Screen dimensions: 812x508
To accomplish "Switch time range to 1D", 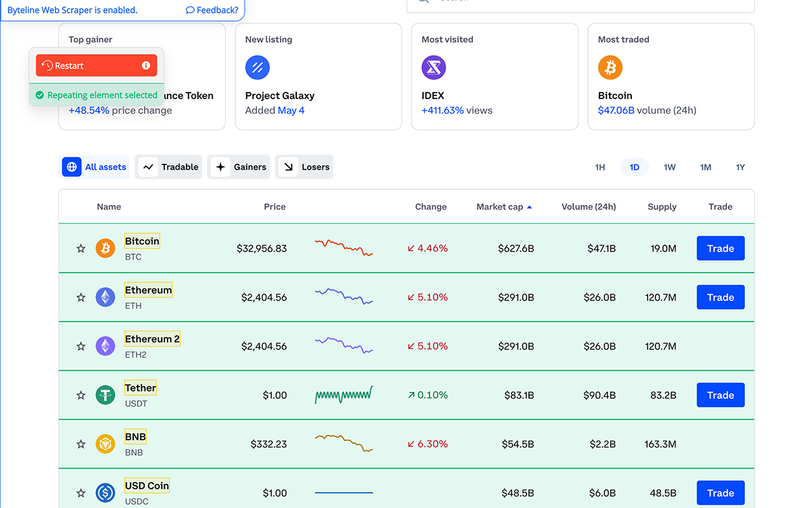I will click(x=634, y=167).
